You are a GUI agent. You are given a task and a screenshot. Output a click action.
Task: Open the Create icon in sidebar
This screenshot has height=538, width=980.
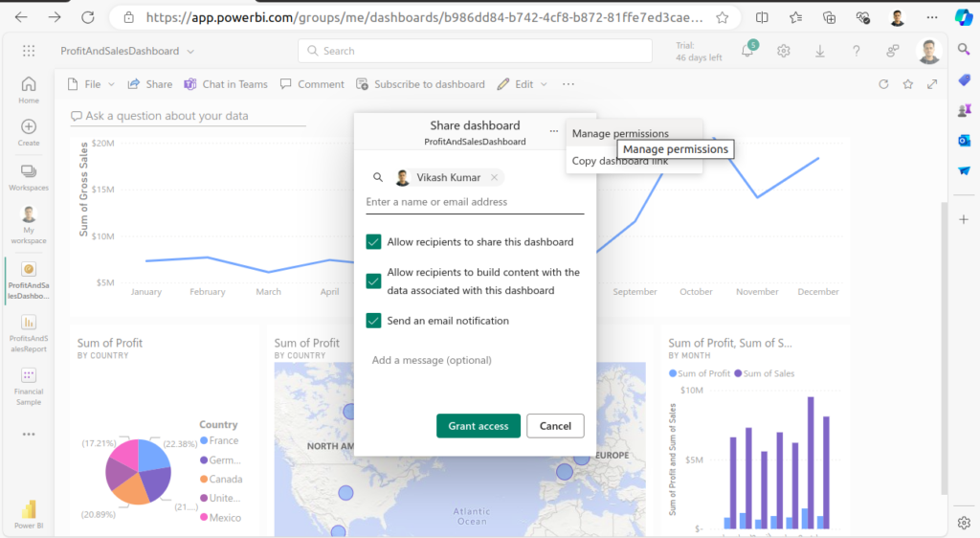[x=29, y=132]
